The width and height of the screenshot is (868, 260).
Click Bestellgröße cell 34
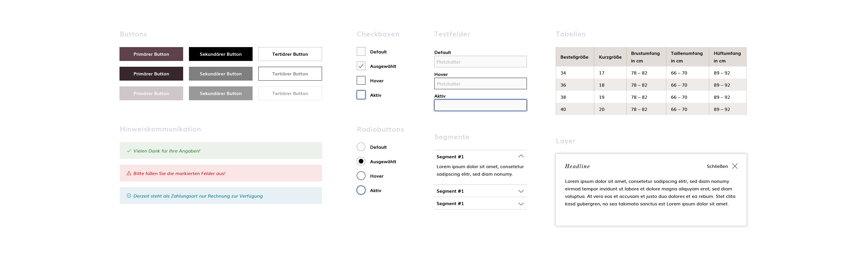click(x=575, y=73)
